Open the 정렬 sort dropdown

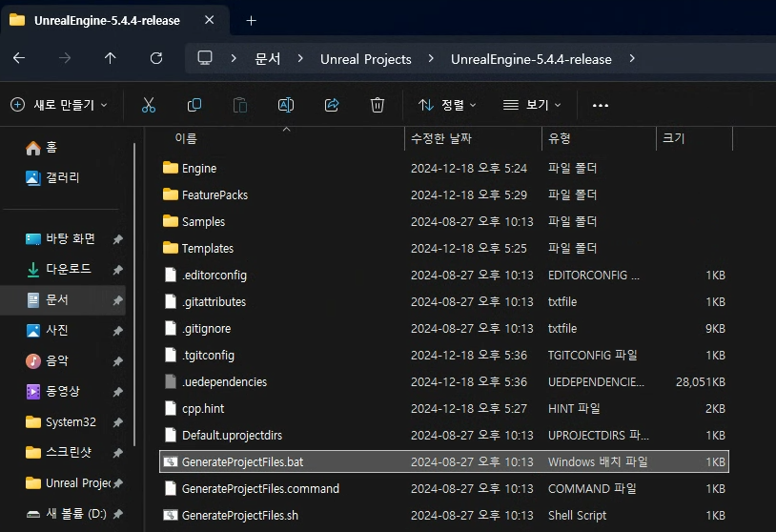447,105
